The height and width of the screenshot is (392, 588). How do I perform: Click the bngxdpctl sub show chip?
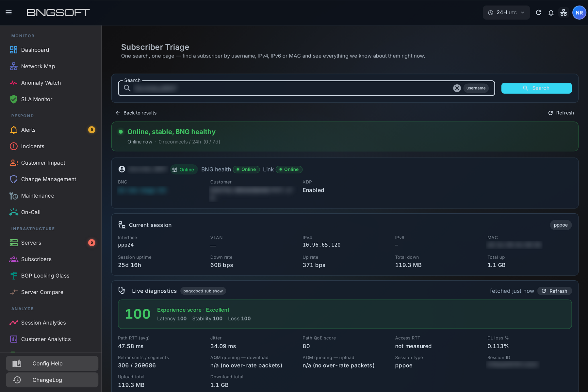[x=203, y=291]
